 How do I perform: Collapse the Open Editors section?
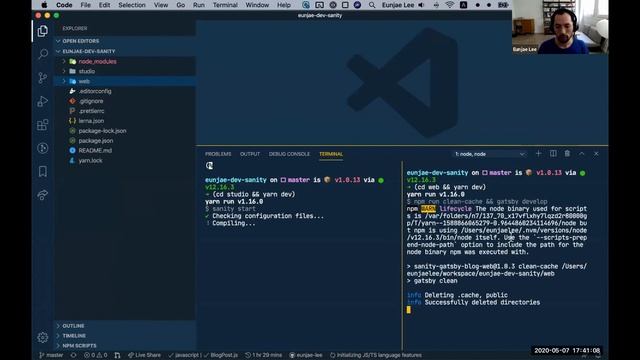[x=125, y=41]
